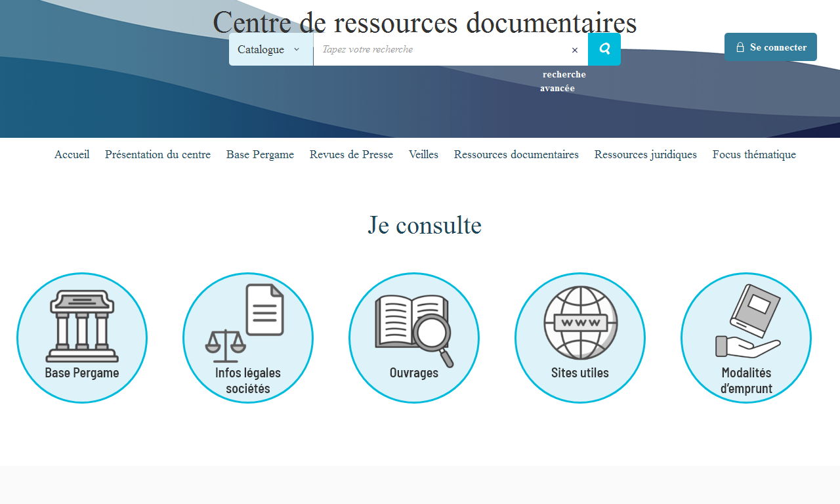Click the magnifying glass search button
The image size is (840, 504).
click(x=604, y=49)
